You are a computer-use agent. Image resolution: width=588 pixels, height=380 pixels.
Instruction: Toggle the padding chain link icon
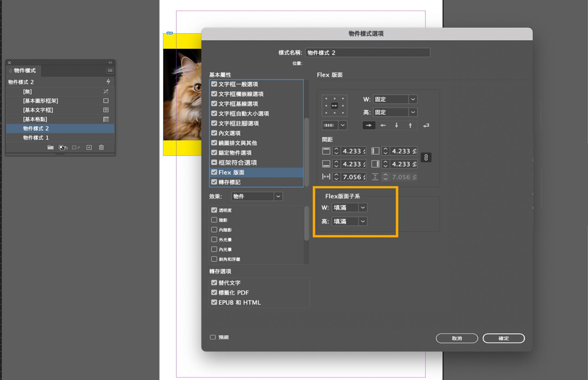click(x=426, y=158)
